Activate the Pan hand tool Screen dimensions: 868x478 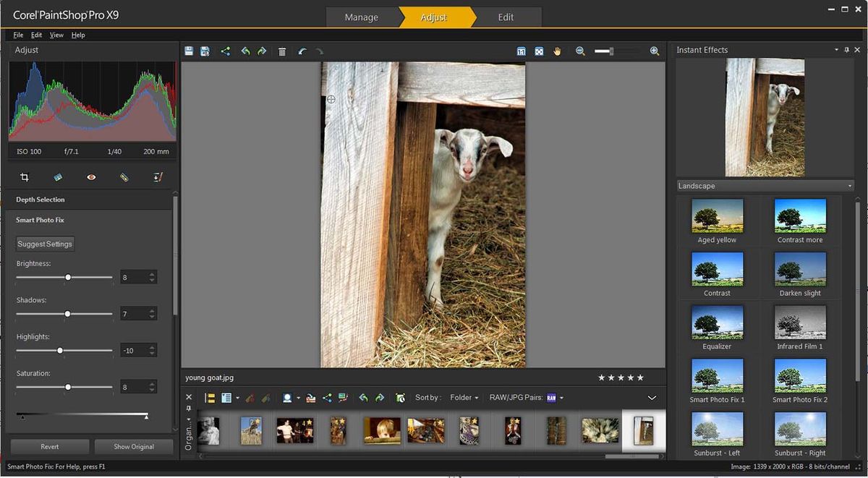557,51
